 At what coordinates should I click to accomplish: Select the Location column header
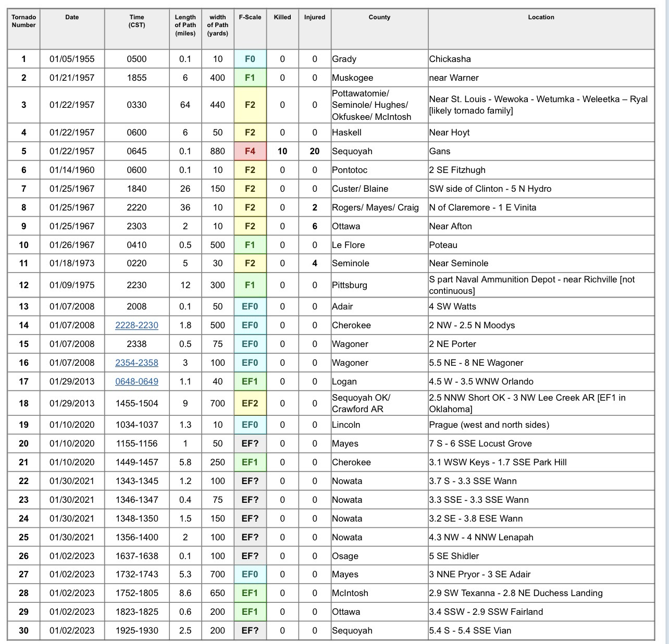tap(541, 17)
